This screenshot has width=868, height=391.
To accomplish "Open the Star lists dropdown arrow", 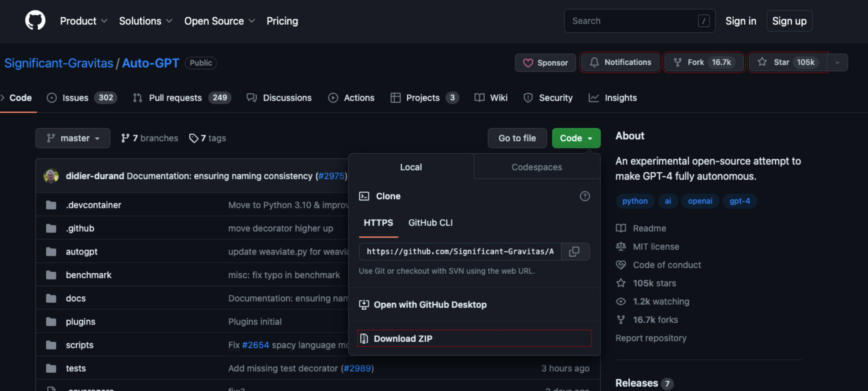I will click(837, 62).
